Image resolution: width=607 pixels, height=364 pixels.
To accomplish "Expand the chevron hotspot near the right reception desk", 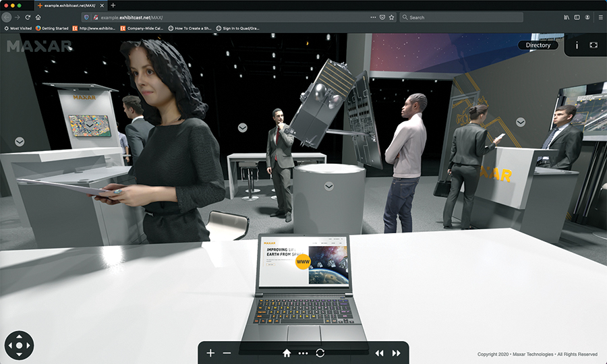I will (x=521, y=122).
